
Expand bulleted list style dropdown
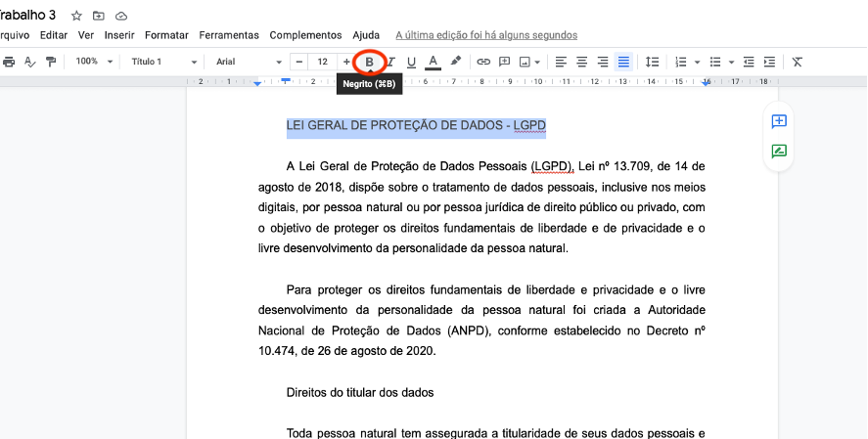point(731,62)
